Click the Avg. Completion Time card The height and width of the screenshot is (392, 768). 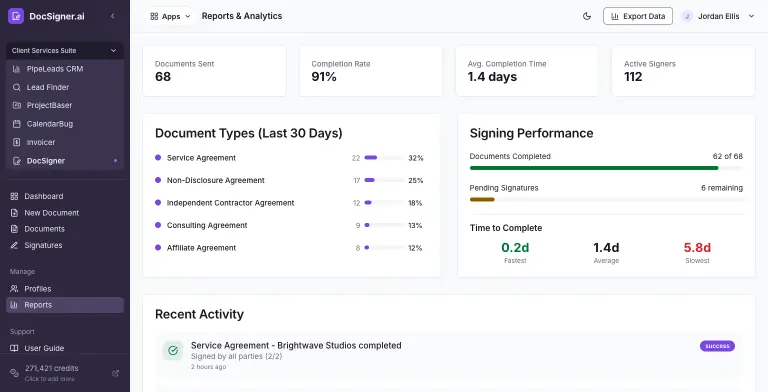coord(527,71)
